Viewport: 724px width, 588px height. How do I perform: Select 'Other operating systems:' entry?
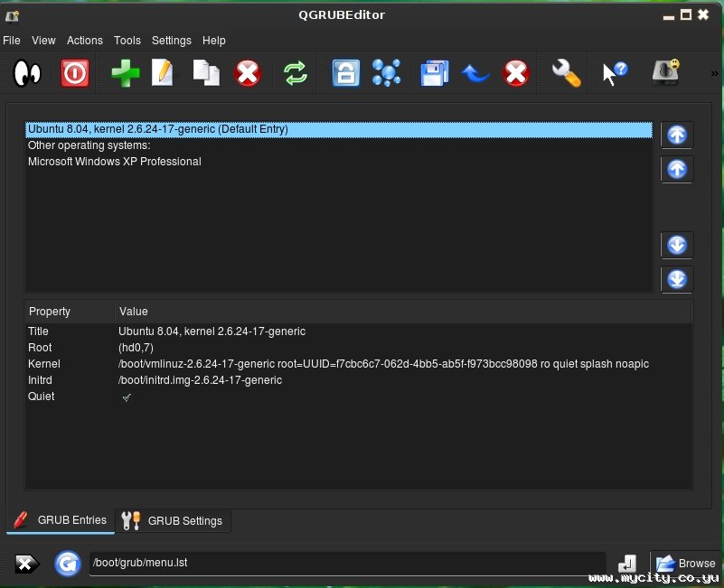(x=338, y=145)
